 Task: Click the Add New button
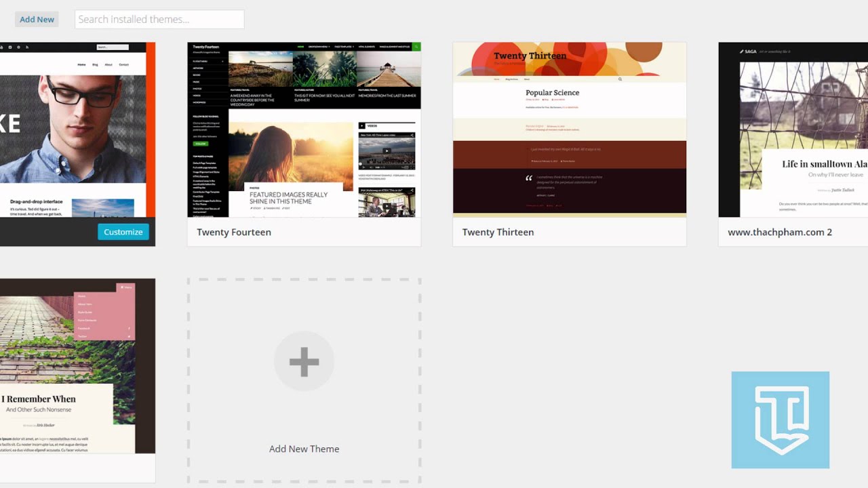coord(37,19)
